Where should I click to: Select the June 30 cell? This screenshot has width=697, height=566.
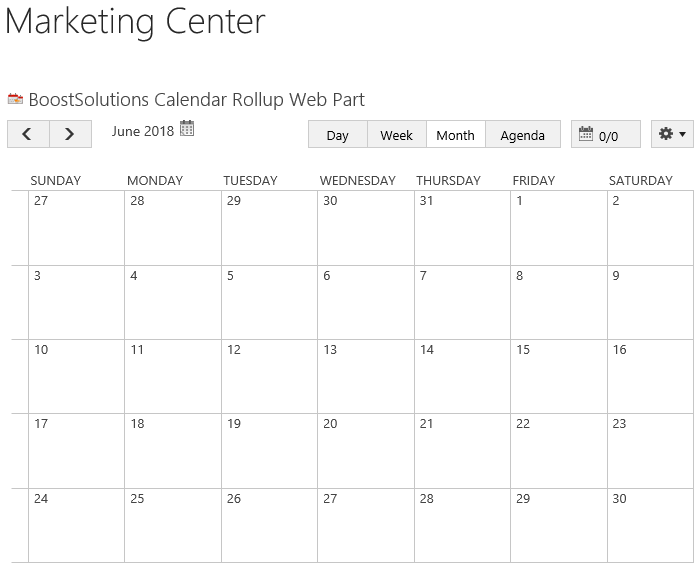(x=650, y=526)
